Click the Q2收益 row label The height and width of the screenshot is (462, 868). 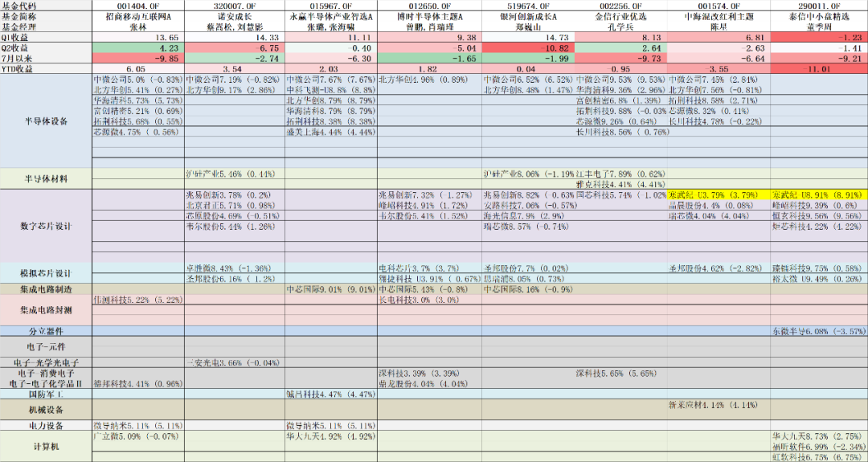click(15, 47)
